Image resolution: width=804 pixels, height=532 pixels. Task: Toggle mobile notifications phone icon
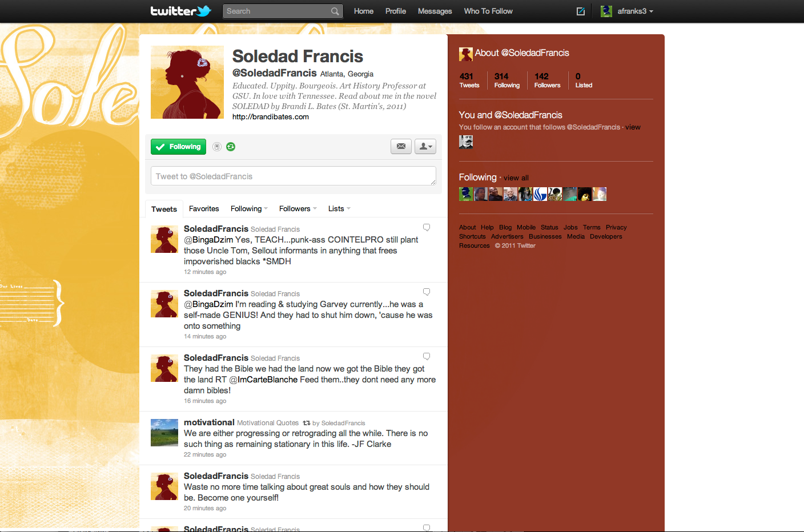(x=217, y=147)
